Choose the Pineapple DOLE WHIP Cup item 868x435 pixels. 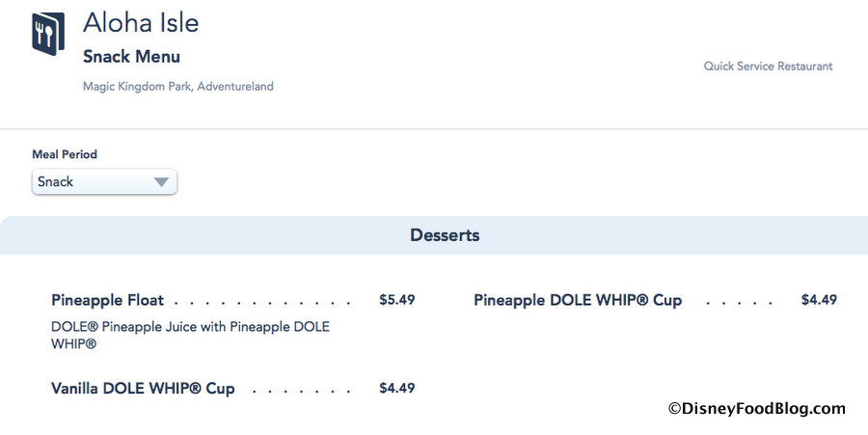pos(578,300)
